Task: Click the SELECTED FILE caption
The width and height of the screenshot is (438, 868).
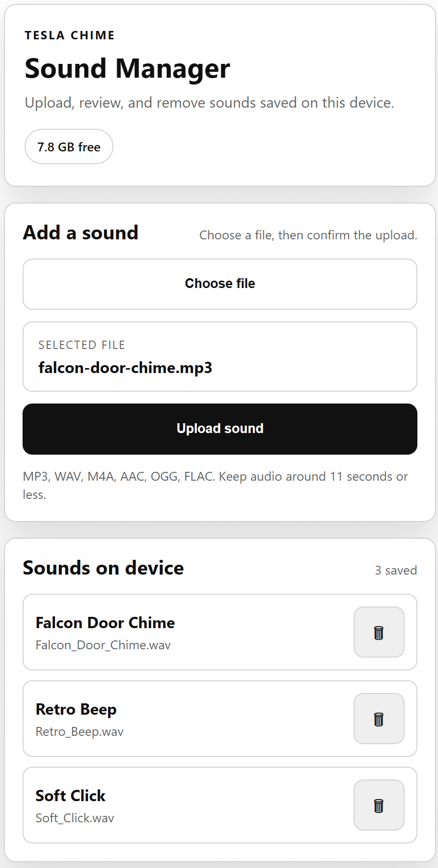Action: [x=82, y=345]
